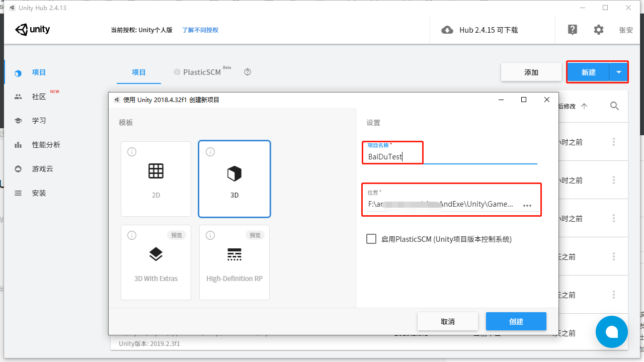Select the High-Definition RP template card
The height and width of the screenshot is (362, 644).
click(234, 262)
